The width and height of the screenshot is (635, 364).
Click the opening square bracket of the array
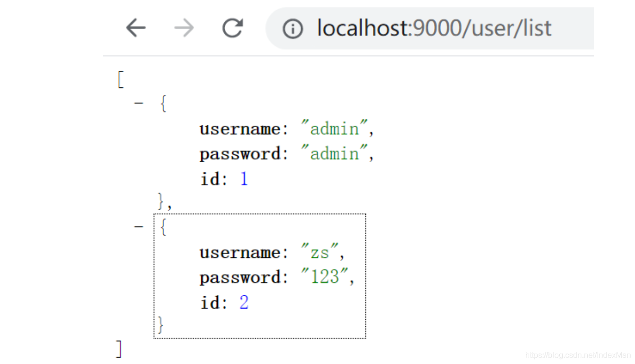coord(120,79)
